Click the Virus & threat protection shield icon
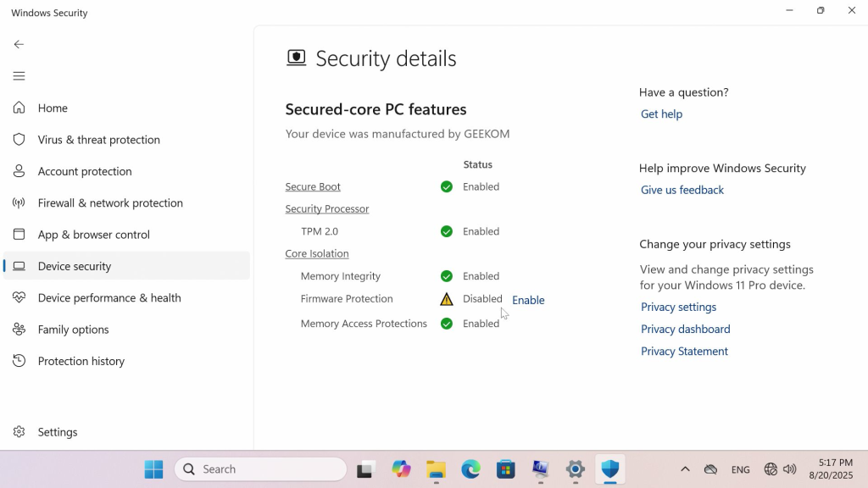The height and width of the screenshot is (488, 868). (19, 140)
